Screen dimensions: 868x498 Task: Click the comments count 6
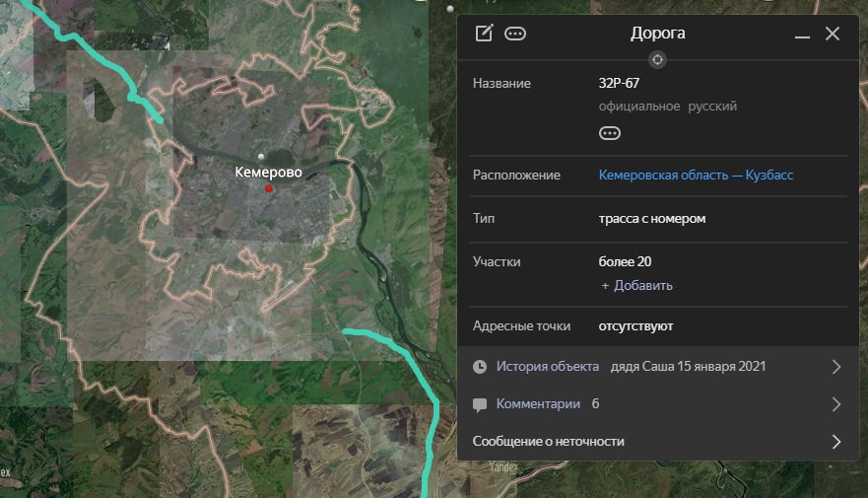pos(596,404)
